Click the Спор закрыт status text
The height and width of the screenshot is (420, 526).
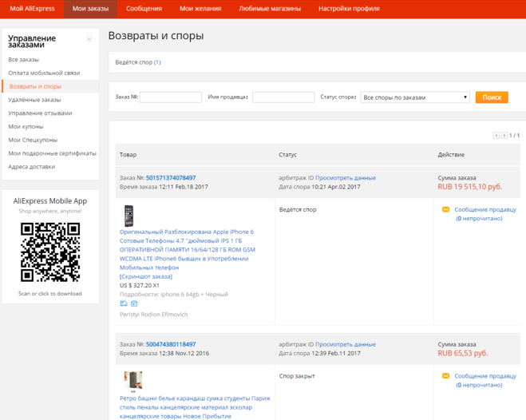297,376
